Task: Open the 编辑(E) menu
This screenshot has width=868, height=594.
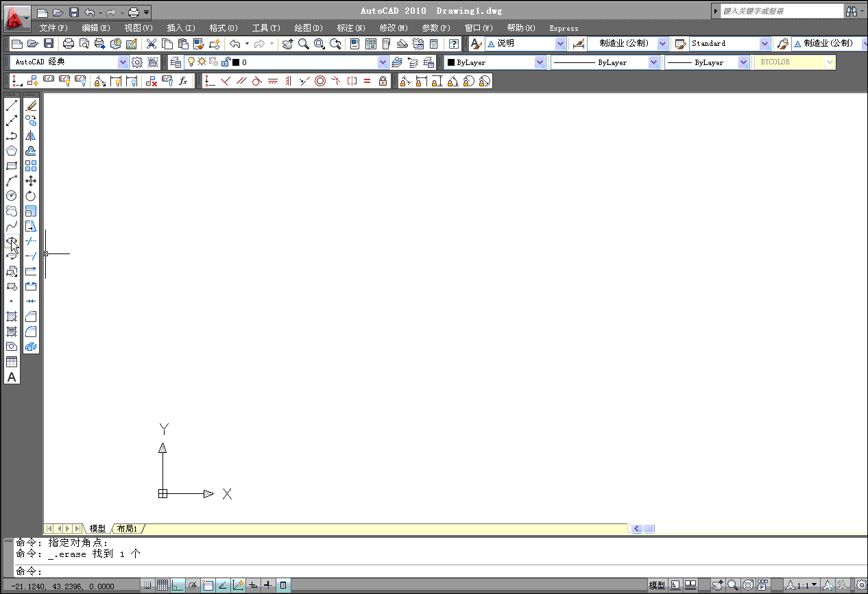Action: click(96, 28)
